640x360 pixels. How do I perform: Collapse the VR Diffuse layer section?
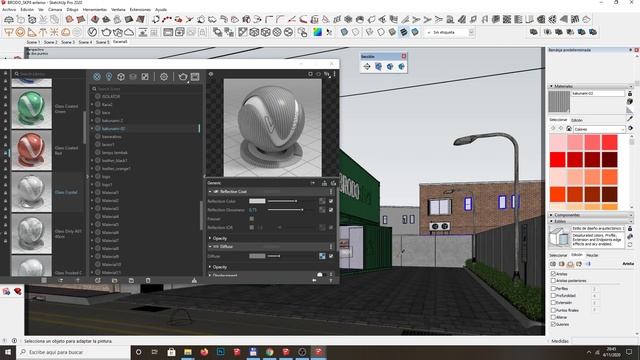coord(210,247)
